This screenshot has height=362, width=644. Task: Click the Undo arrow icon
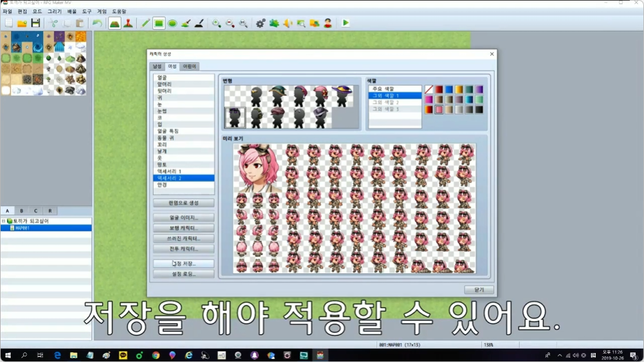point(97,23)
